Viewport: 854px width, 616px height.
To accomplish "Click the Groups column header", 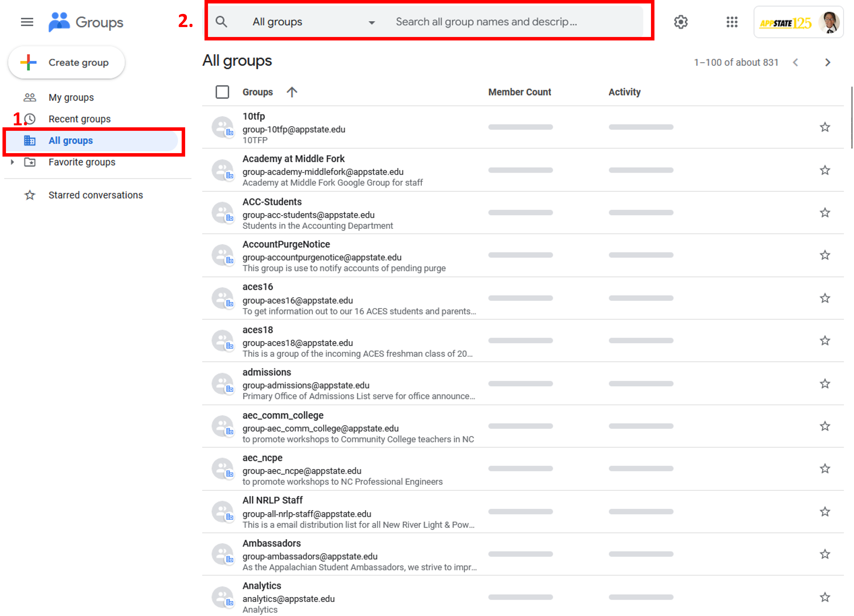I will pos(258,92).
